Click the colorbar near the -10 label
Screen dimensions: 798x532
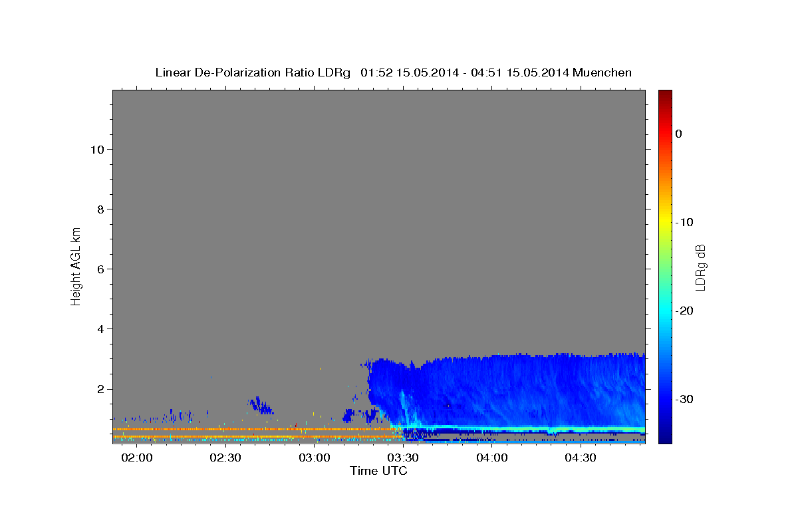pos(665,222)
